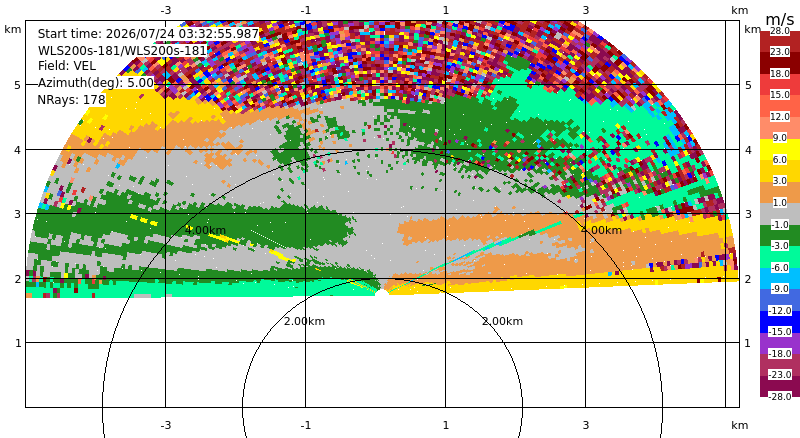Select the yellow 6.0 m/s colorbar band

click(x=780, y=150)
